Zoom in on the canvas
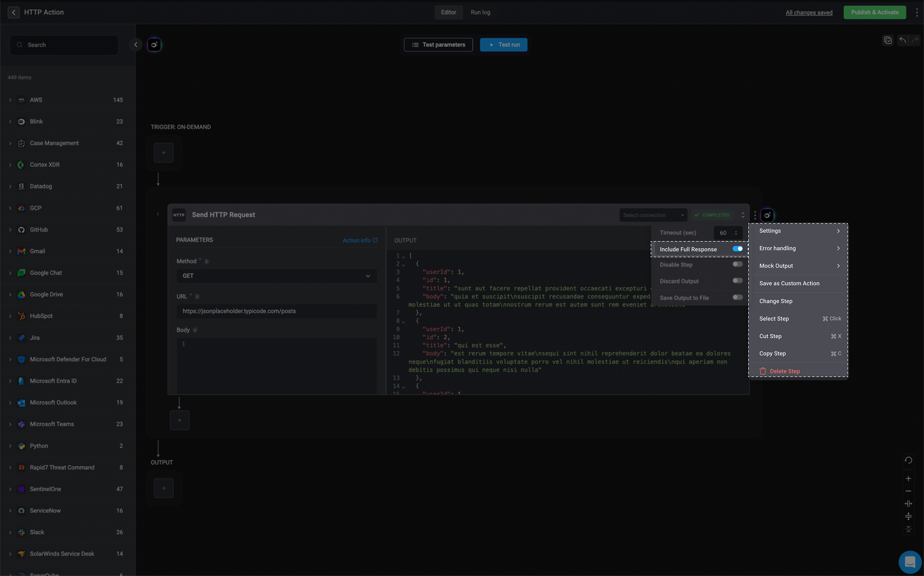Viewport: 924px width, 576px height. (x=908, y=478)
